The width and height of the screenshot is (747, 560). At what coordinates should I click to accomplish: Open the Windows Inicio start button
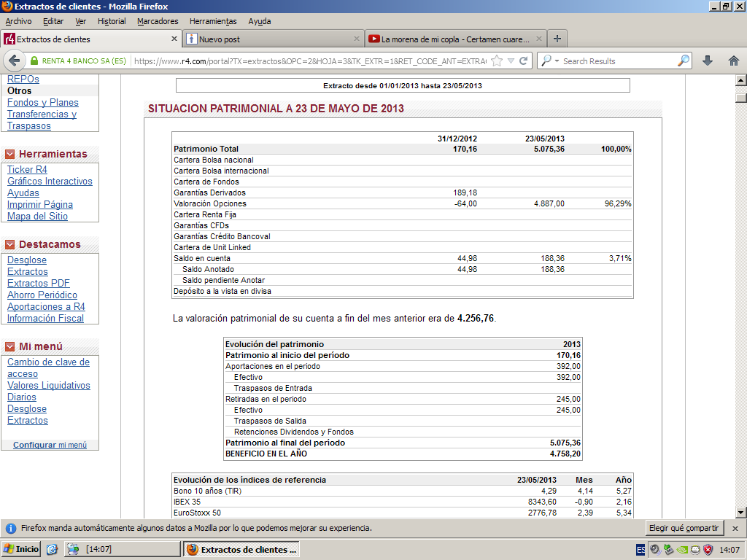pos(21,550)
